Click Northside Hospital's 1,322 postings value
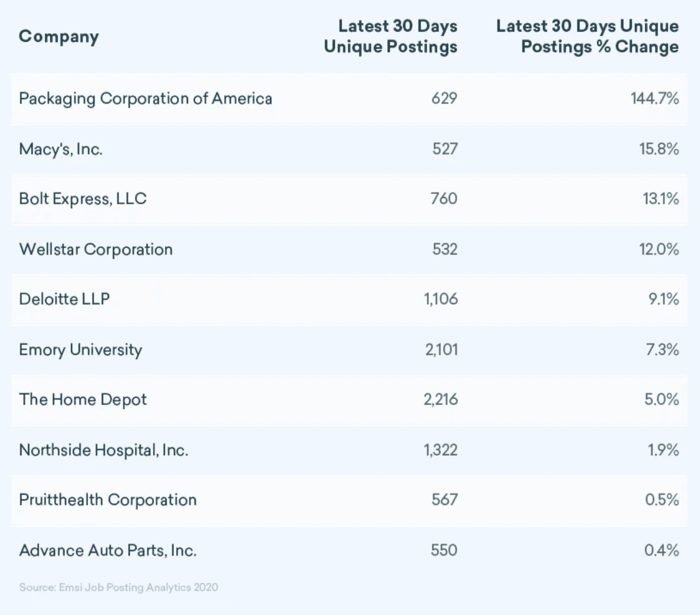The width and height of the screenshot is (700, 615). click(441, 450)
